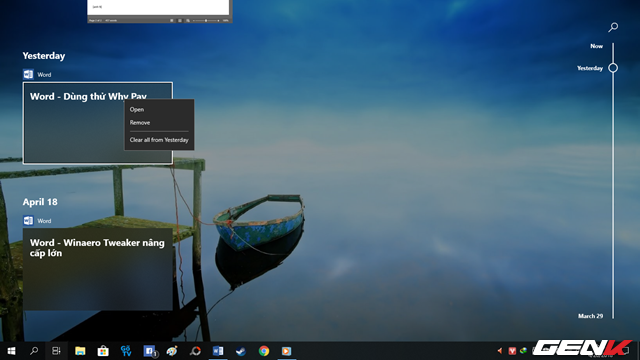The image size is (640, 360).
Task: Select Clear all from Yesterday
Action: point(159,140)
